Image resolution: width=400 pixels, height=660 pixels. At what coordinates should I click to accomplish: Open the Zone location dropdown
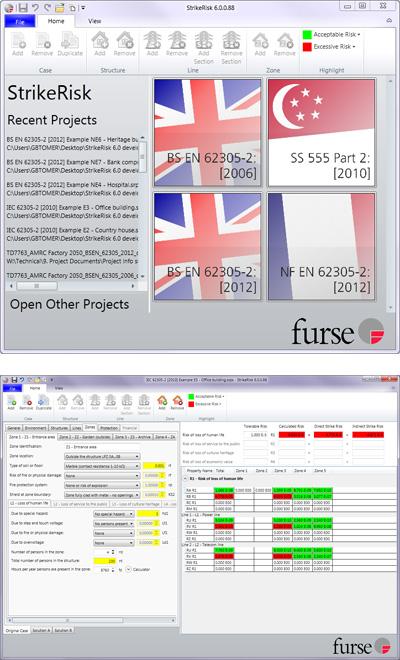pyautogui.click(x=102, y=456)
